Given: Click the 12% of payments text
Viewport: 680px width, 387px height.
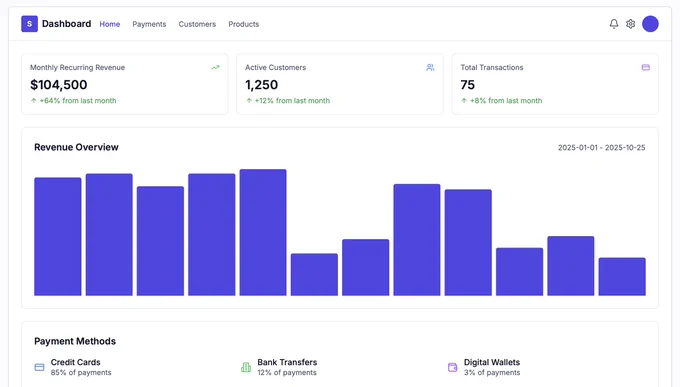Looking at the screenshot, I should [287, 373].
